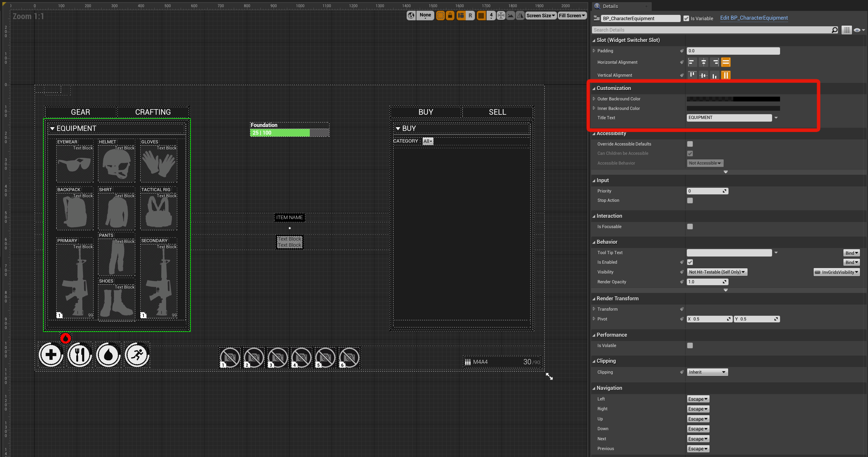Viewport: 868px width, 457px height.
Task: Uncheck the Is Variable checkbox
Action: click(x=686, y=19)
